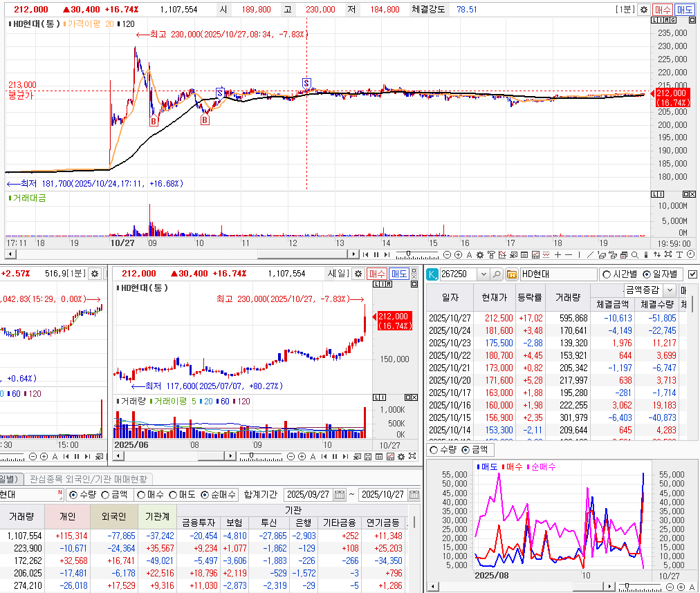Click the red 매수 buy button on main chart

(661, 10)
